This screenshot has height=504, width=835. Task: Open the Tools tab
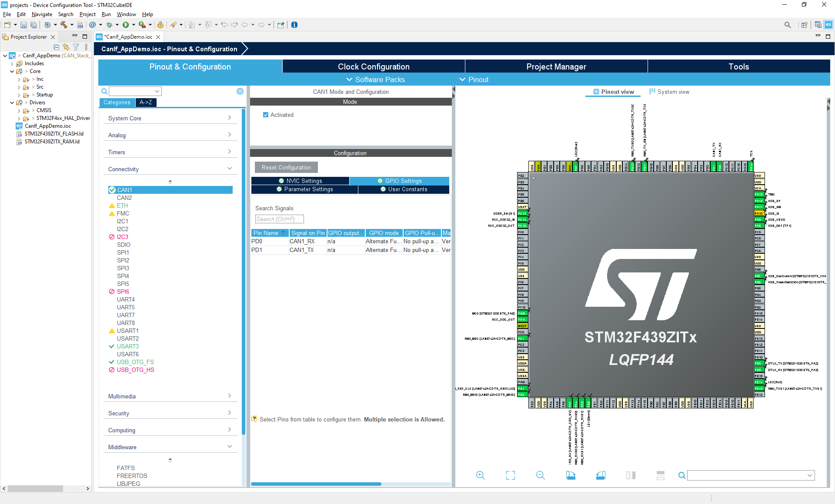[739, 66]
